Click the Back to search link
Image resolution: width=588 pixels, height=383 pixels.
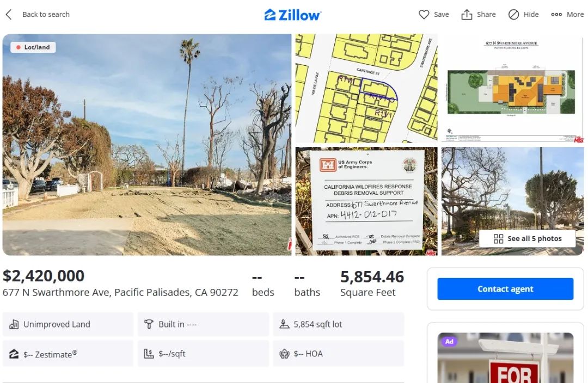point(46,15)
